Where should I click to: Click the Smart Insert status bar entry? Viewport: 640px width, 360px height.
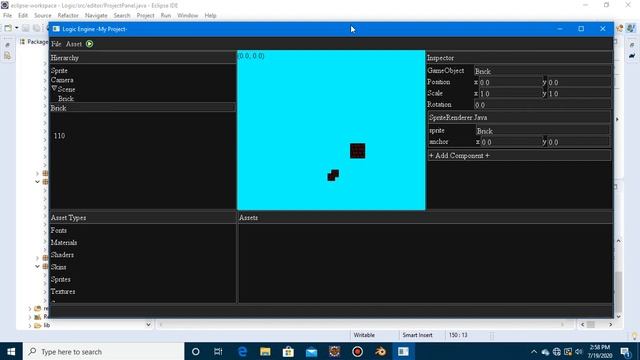point(417,335)
